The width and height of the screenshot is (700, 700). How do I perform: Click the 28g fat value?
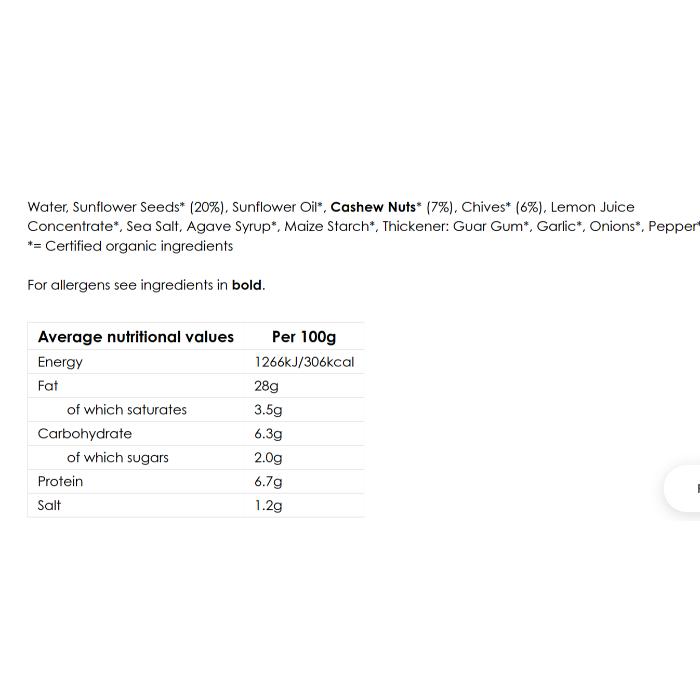click(266, 385)
